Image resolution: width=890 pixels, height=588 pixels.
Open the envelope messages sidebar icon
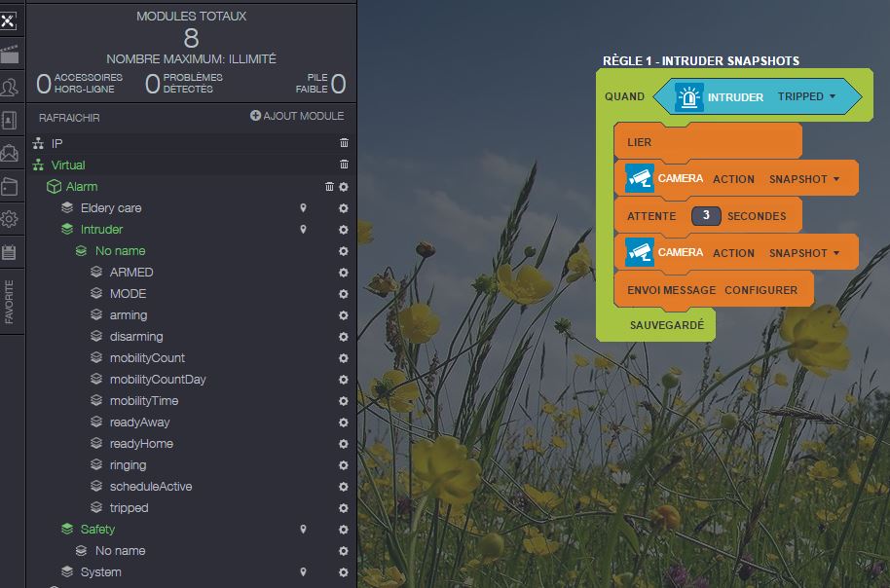coord(10,153)
